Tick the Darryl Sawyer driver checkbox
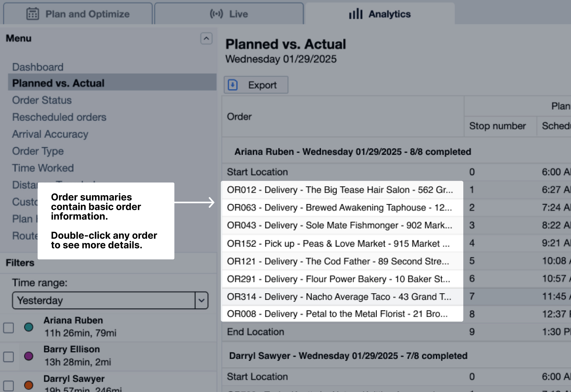 tap(9, 386)
